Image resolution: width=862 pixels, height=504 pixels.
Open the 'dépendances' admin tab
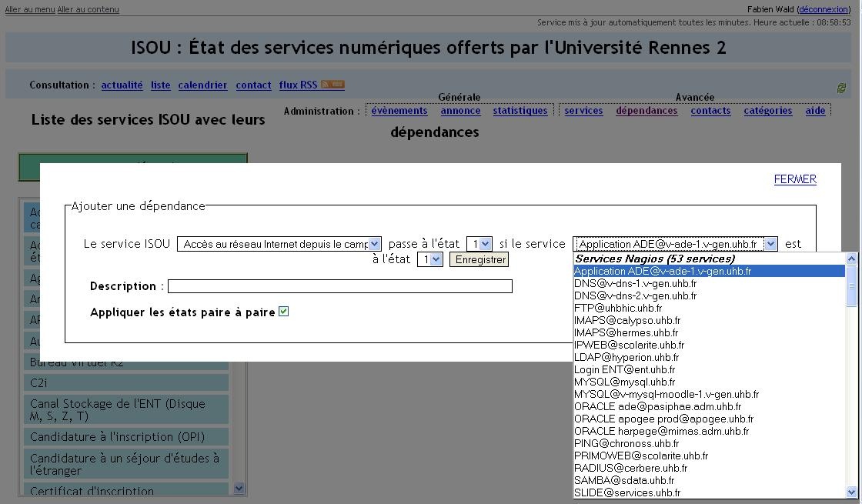(x=646, y=111)
